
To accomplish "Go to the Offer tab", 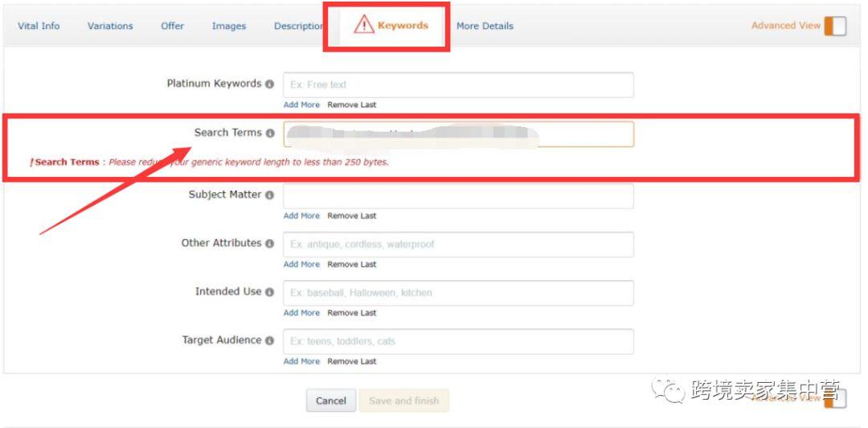I will point(172,26).
